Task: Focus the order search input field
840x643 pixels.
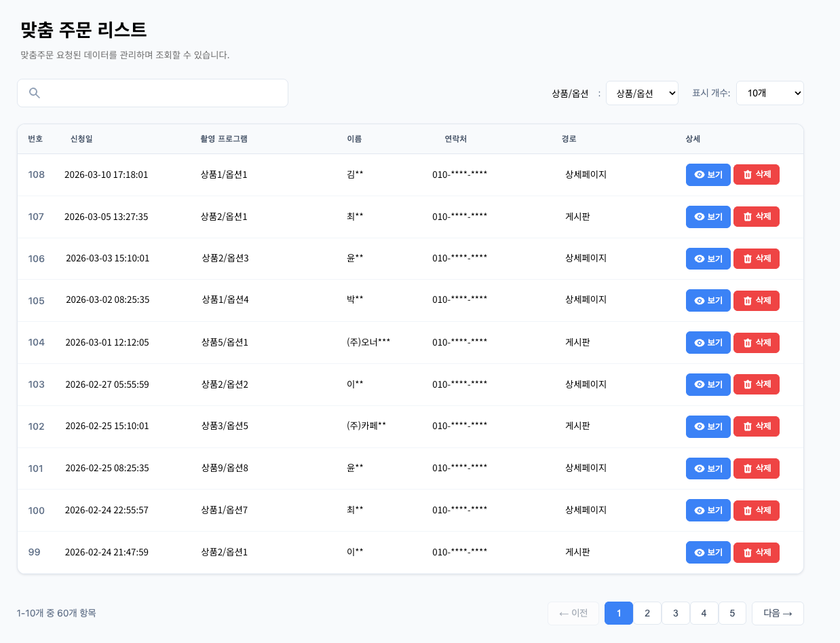Action: (x=163, y=93)
